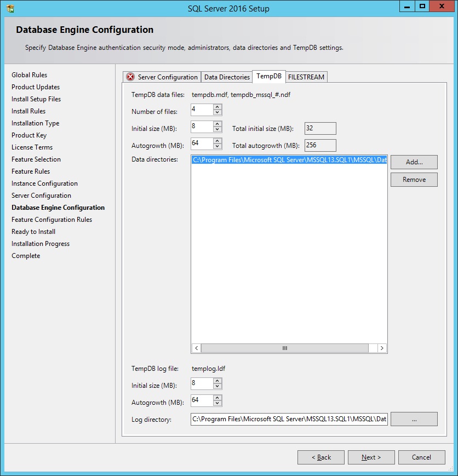This screenshot has width=458, height=476.
Task: Increase TempDB data initial size
Action: pyautogui.click(x=217, y=124)
